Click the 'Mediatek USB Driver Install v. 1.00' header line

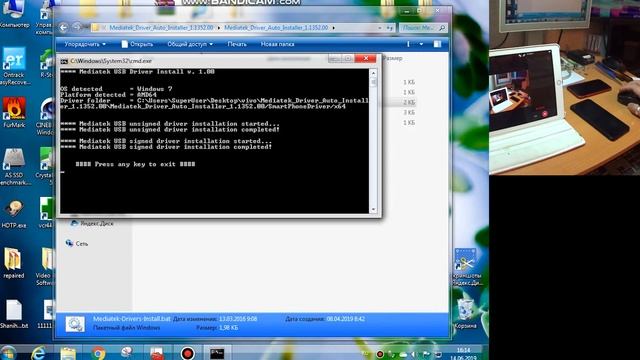[x=138, y=72]
